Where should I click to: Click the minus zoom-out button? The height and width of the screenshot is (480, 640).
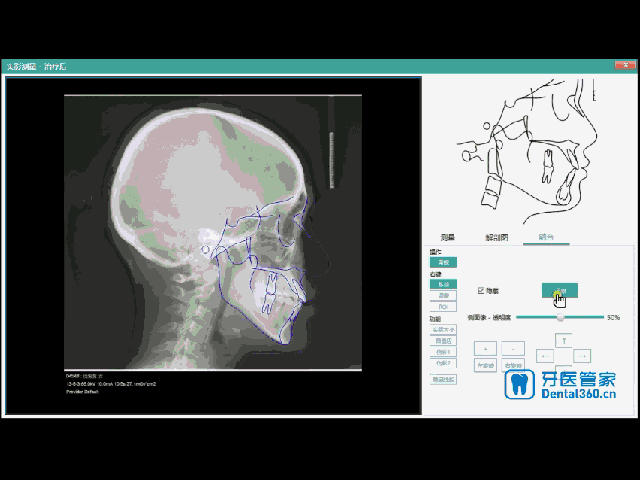[x=513, y=349]
